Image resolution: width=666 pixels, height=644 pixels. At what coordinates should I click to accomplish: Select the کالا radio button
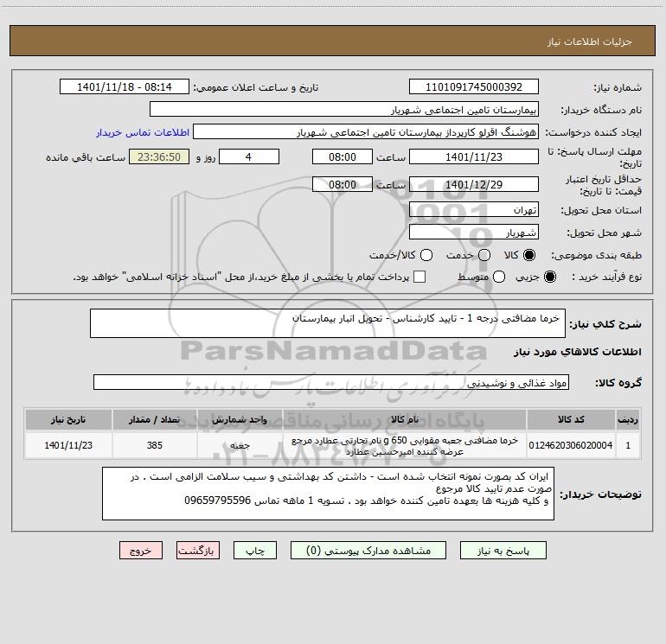(529, 255)
